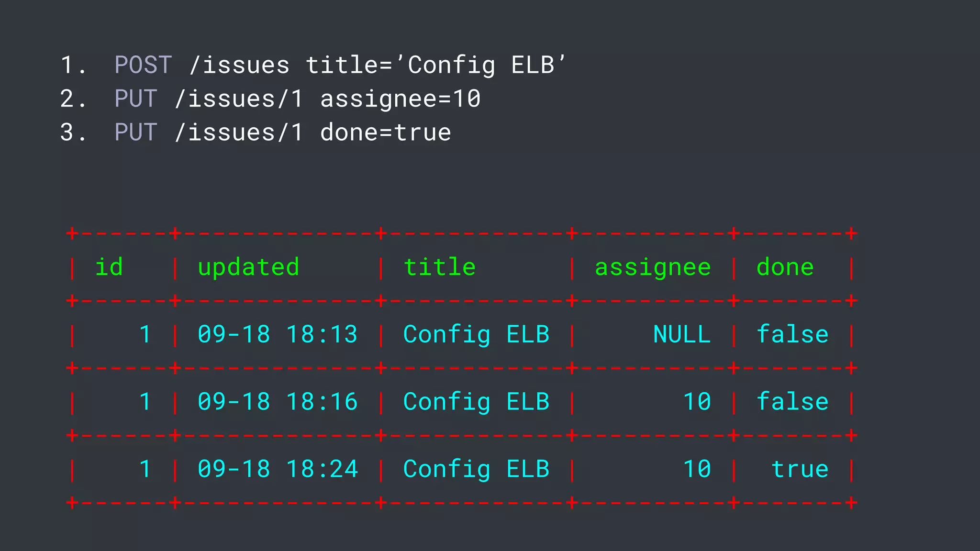
Task: Click the 09-18 18:13 timestamp cell
Action: (278, 334)
